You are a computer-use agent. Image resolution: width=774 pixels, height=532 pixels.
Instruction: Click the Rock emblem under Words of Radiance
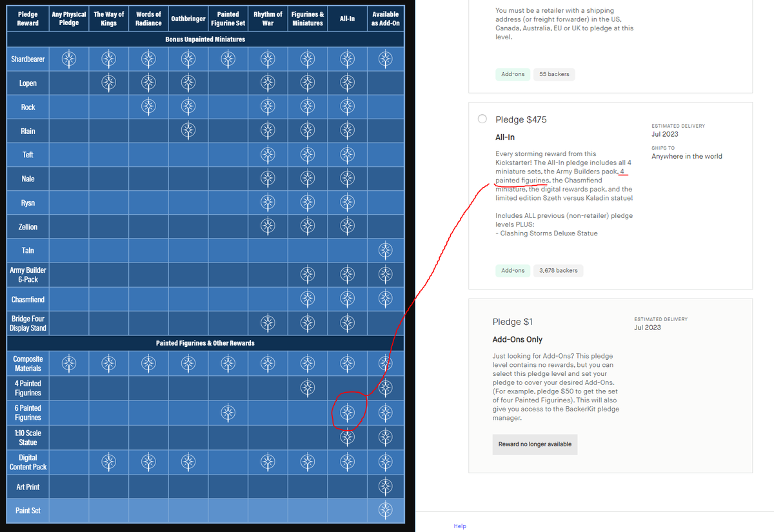coord(148,106)
